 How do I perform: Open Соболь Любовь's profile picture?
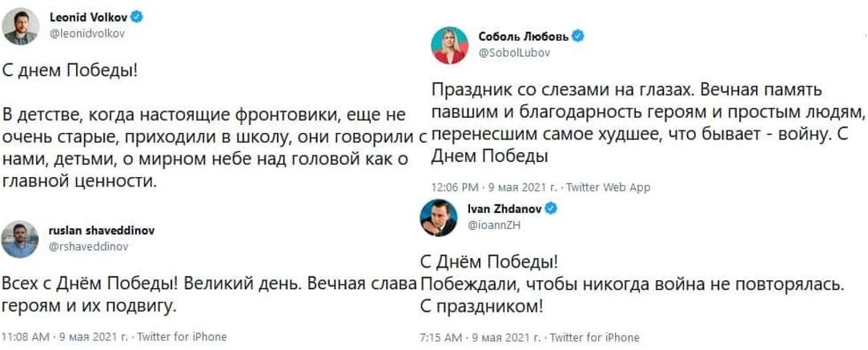click(448, 45)
